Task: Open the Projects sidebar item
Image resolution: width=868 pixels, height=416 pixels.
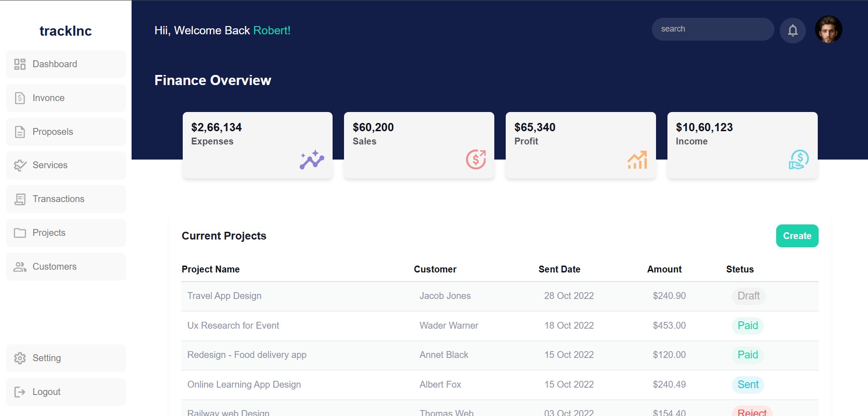Action: [66, 233]
